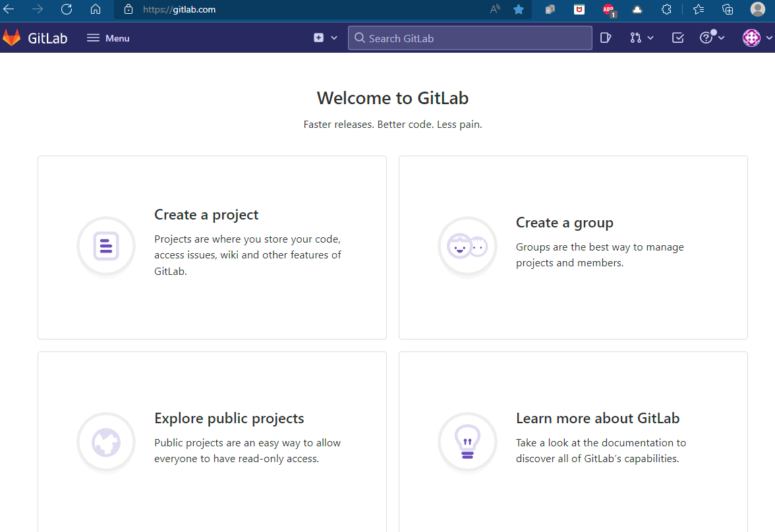Click the Help question mark icon

click(706, 38)
